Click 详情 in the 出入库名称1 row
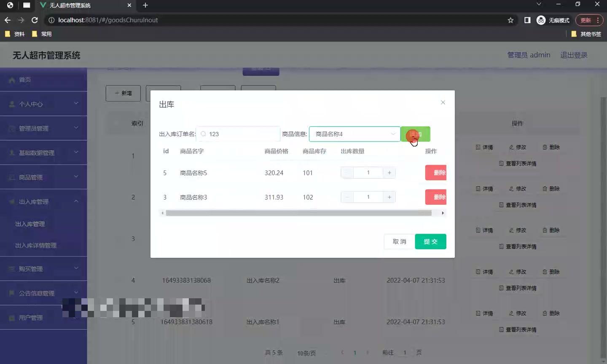Image resolution: width=607 pixels, height=364 pixels. click(484, 313)
